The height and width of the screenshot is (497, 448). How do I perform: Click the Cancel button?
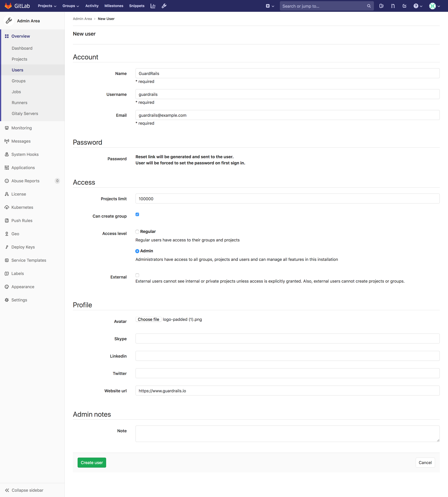tap(425, 462)
